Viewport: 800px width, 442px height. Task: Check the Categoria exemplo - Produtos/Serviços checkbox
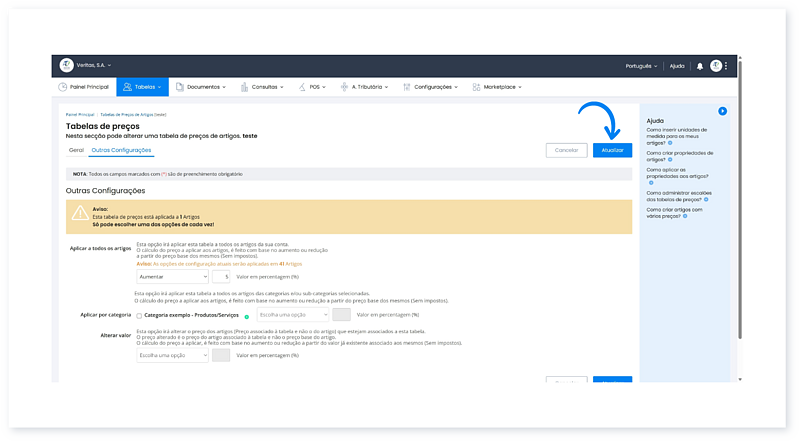pos(139,315)
